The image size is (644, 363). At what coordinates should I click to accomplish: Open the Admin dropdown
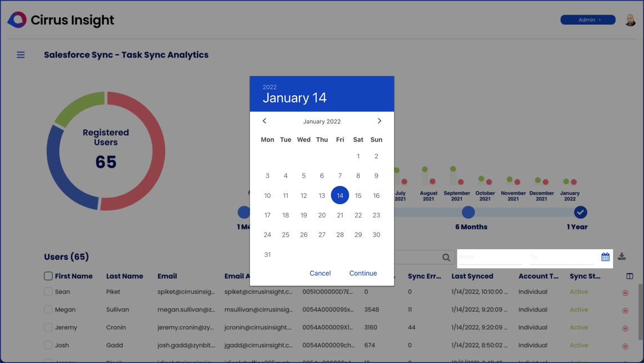coord(588,20)
